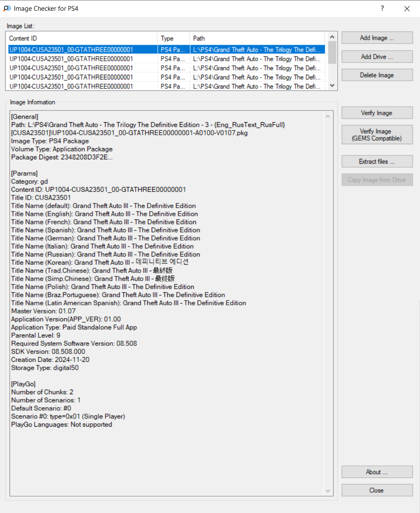
Task: Click the 'Scenario #0: type=0x01 (Single Player)' line
Action: pos(68,416)
